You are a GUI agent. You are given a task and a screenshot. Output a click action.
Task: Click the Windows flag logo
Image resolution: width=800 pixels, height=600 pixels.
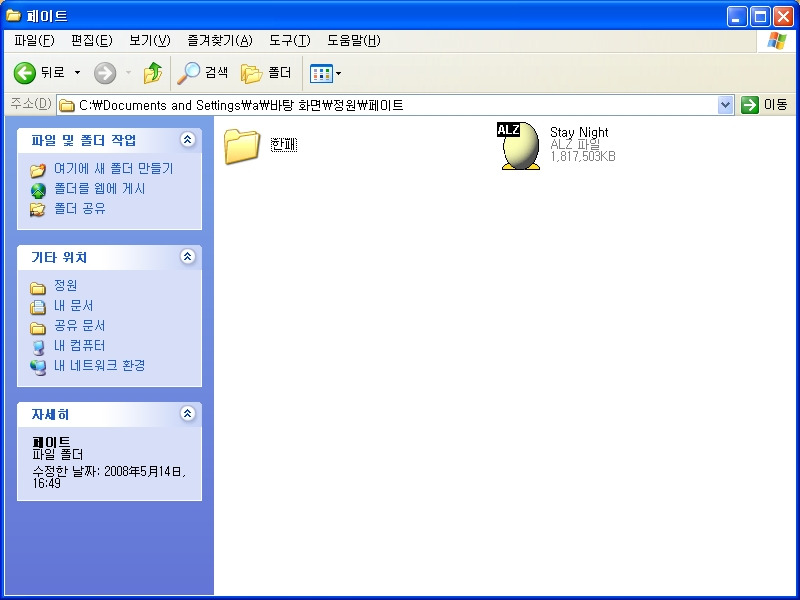(777, 41)
